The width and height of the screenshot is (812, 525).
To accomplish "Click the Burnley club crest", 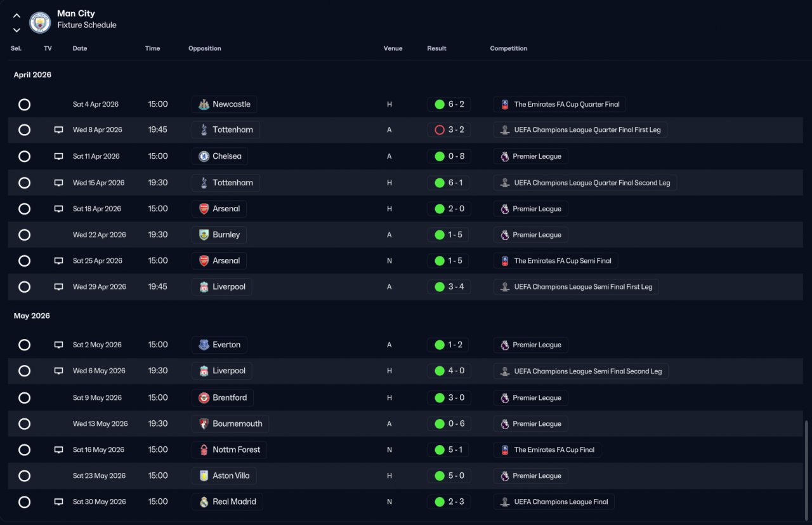I will coord(204,235).
